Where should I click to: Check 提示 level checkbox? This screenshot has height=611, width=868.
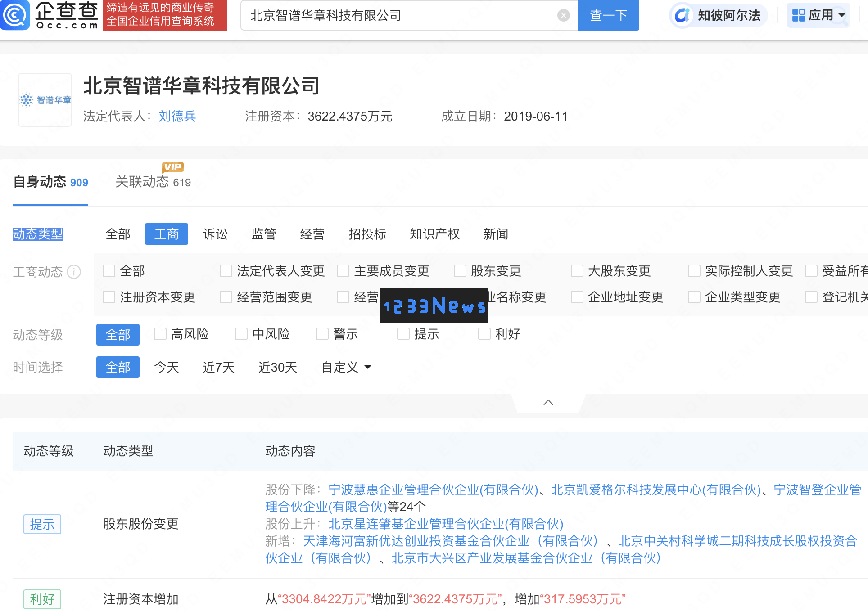(403, 334)
